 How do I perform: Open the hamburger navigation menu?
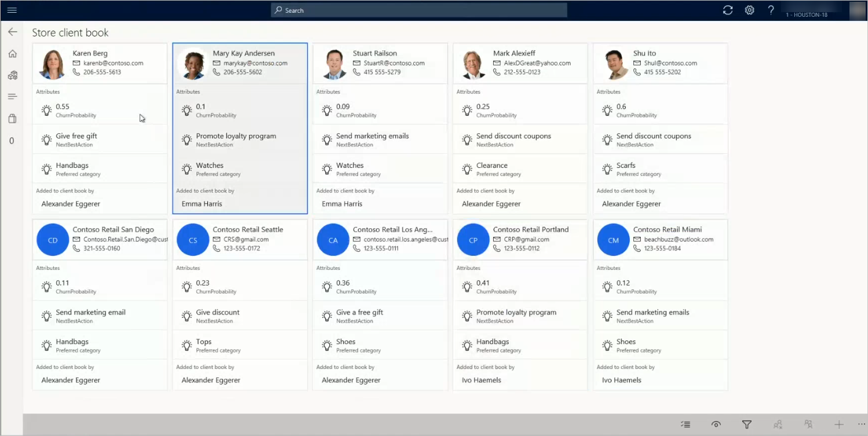12,10
